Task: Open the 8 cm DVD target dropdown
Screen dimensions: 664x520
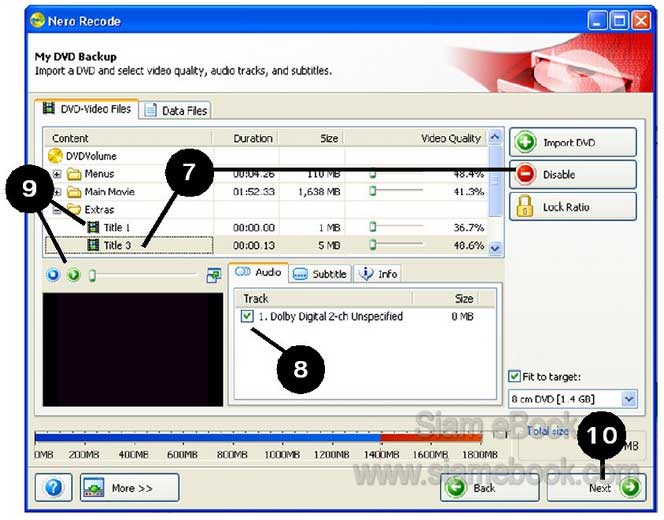Action: tap(573, 399)
